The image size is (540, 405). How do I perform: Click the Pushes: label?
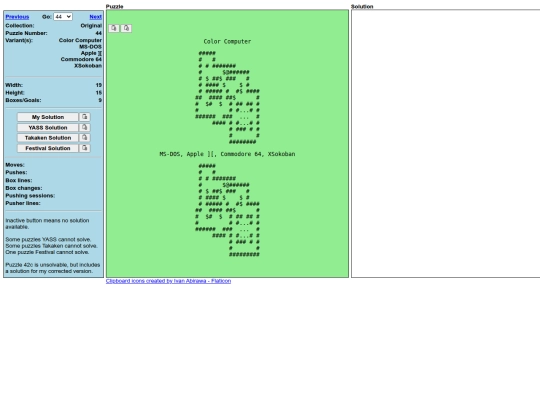coord(16,172)
